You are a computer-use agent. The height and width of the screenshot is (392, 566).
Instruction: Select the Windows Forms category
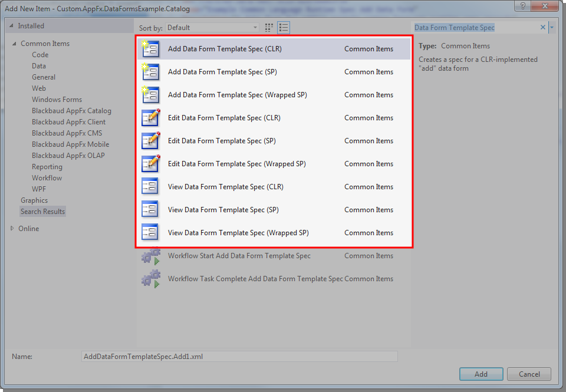(57, 100)
